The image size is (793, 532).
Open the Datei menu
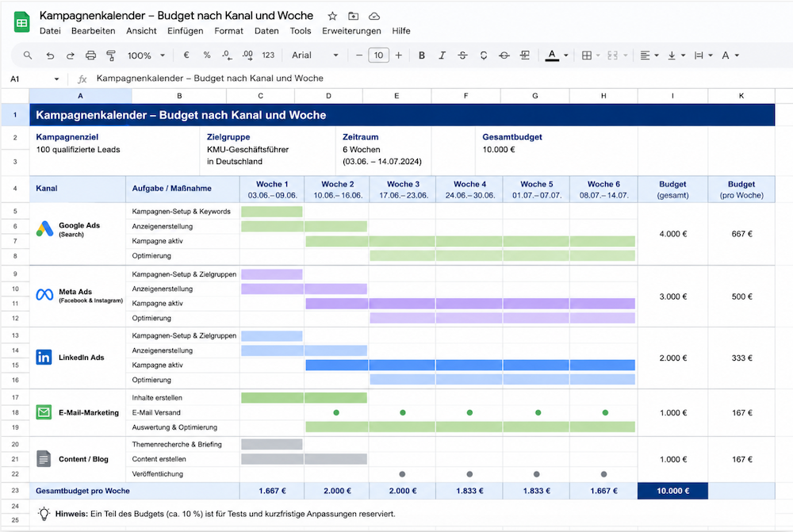[x=50, y=31]
